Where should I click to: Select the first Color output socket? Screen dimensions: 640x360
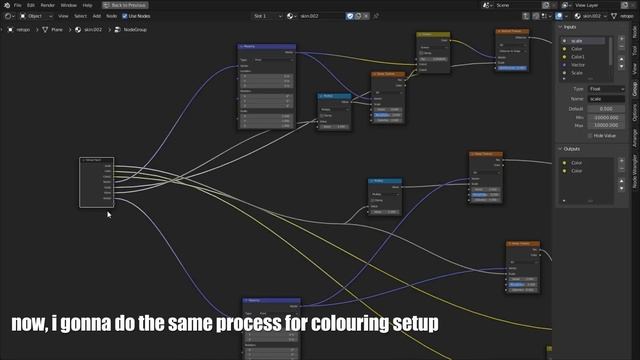[587, 163]
